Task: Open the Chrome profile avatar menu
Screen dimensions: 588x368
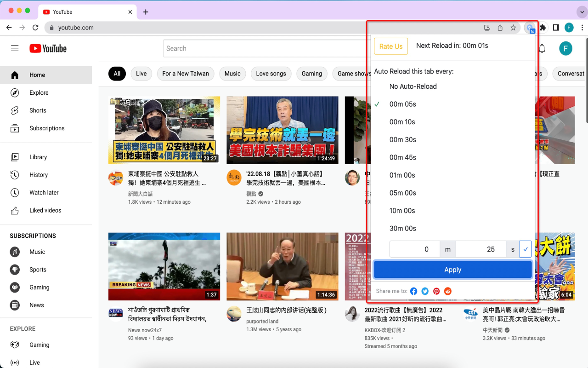Action: [569, 28]
